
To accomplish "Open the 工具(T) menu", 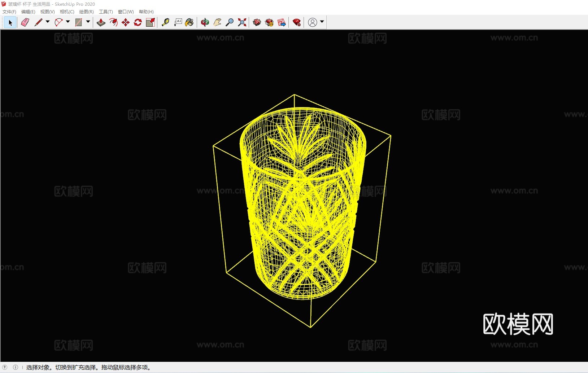I will point(106,12).
